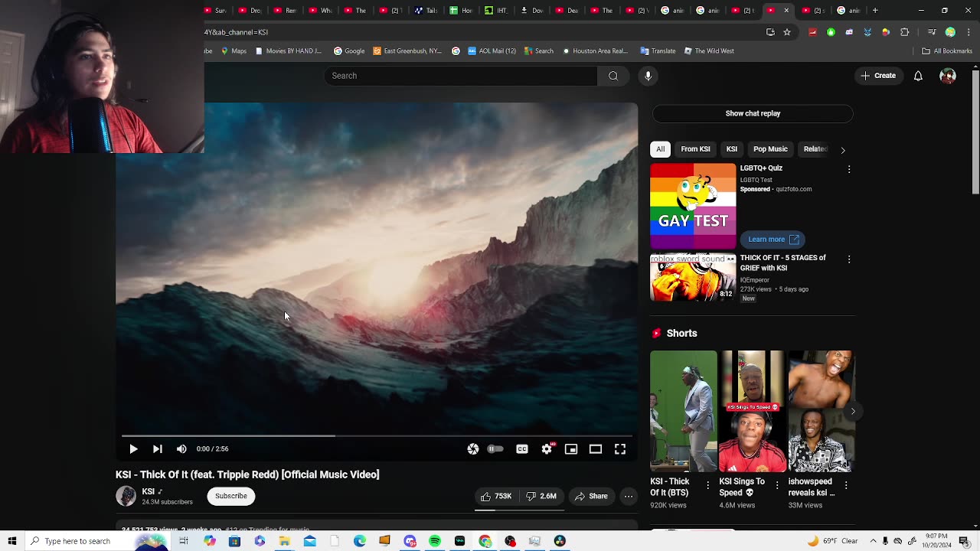
Task: Open options for LGBTQ+ Quiz ad
Action: coord(849,169)
